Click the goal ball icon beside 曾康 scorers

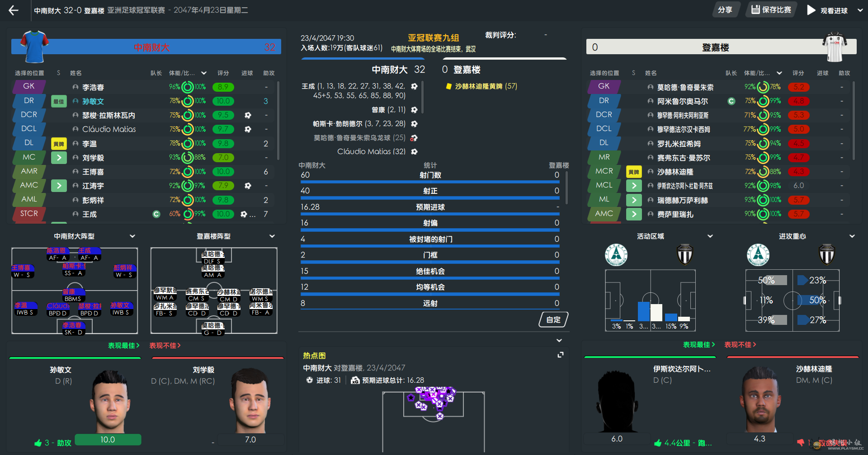pos(414,110)
